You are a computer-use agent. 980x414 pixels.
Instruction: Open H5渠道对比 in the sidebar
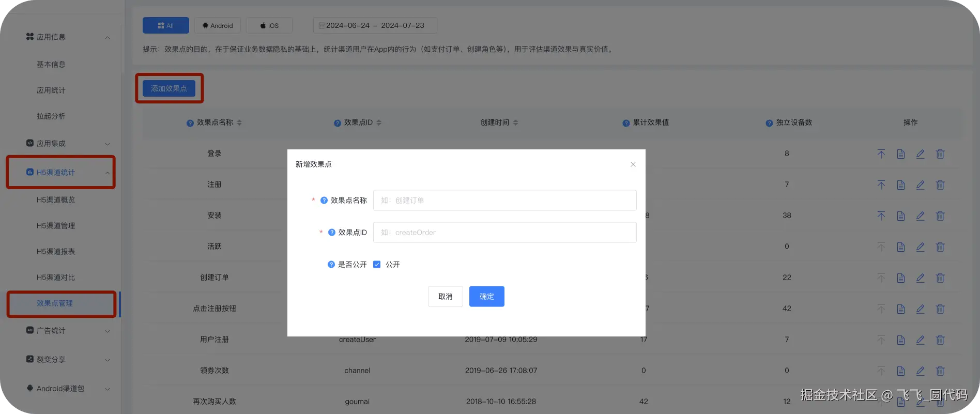[56, 277]
